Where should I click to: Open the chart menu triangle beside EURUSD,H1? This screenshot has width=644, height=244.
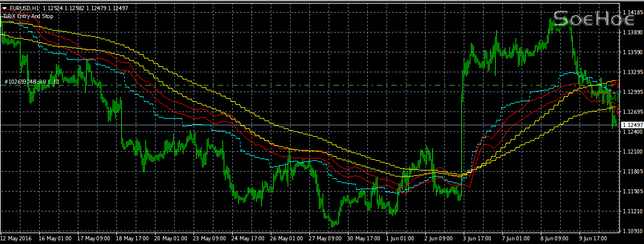[x=5, y=8]
